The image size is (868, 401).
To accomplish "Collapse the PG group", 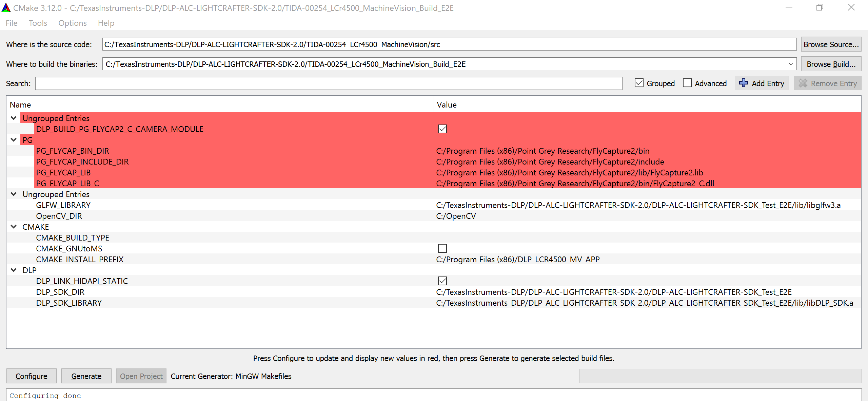I will [x=14, y=140].
